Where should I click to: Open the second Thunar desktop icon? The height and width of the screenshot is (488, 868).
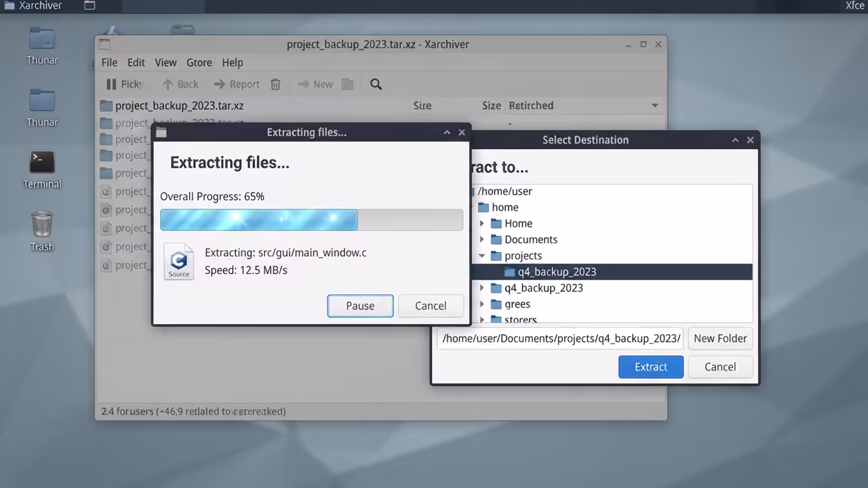tap(42, 108)
